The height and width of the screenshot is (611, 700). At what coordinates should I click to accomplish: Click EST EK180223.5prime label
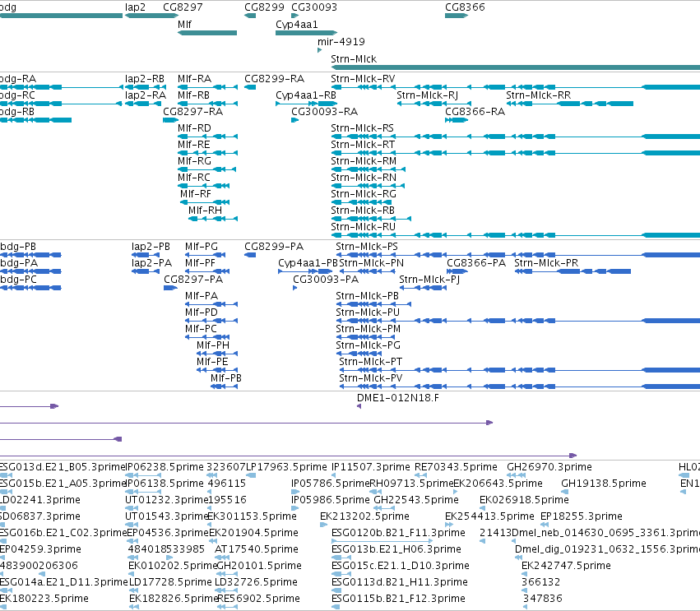[x=44, y=599]
